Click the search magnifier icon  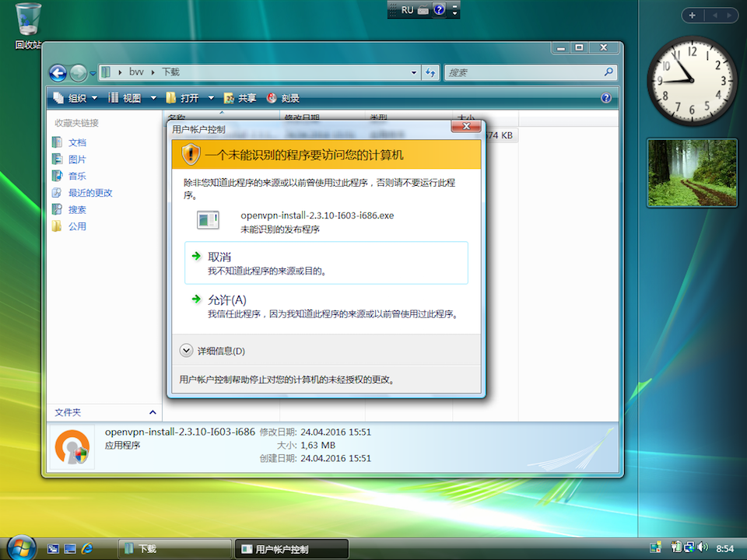pyautogui.click(x=608, y=72)
